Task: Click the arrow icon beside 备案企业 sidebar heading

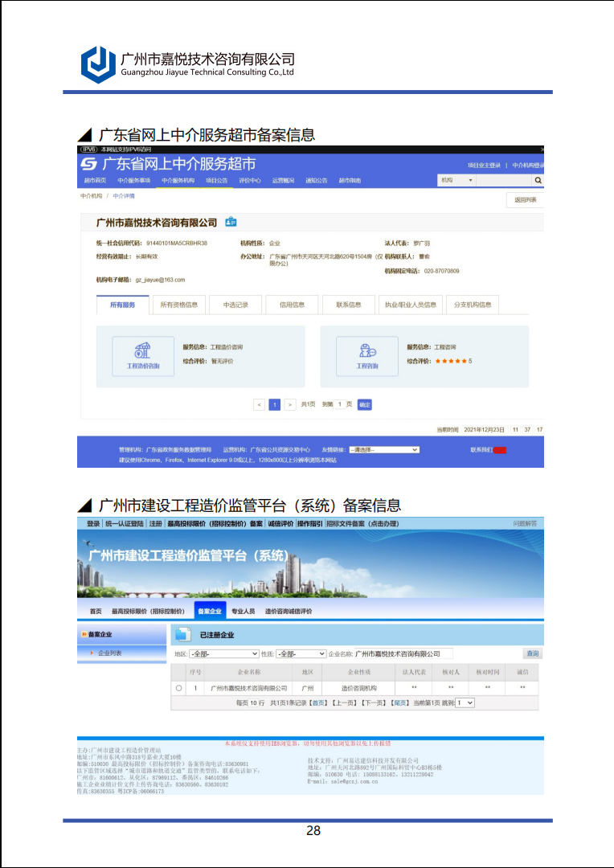Action: 84,634
